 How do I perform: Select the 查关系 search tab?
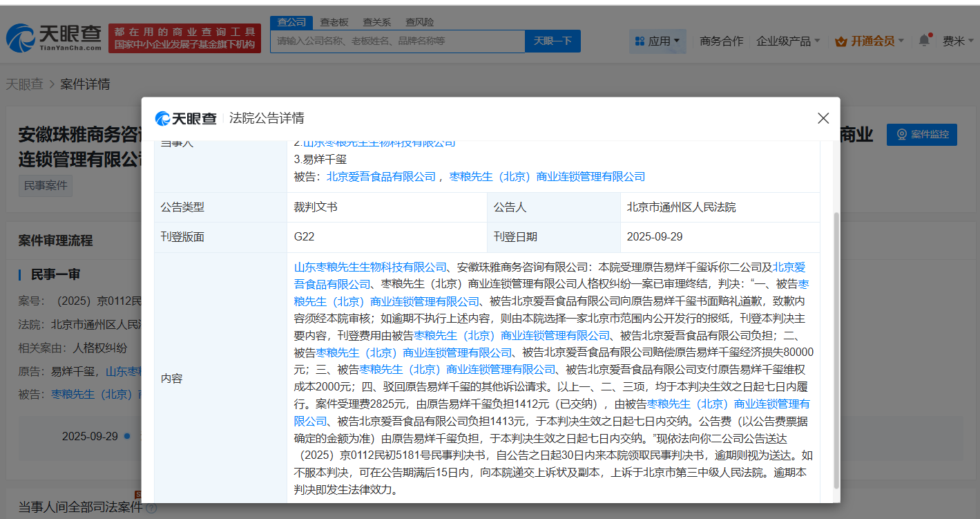tap(377, 22)
